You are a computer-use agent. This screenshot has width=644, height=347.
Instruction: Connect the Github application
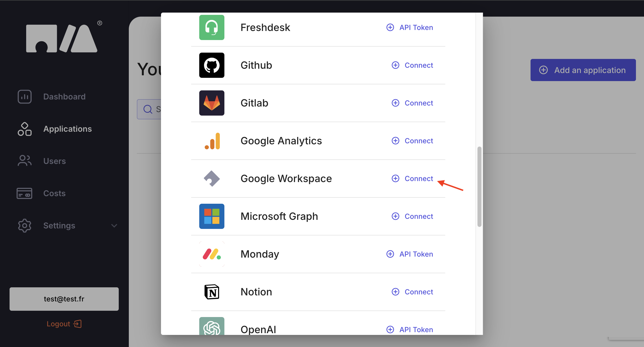click(x=413, y=65)
